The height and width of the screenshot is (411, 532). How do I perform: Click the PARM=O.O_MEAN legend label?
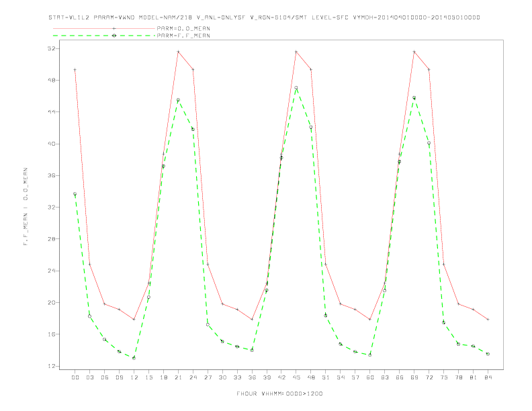click(183, 28)
